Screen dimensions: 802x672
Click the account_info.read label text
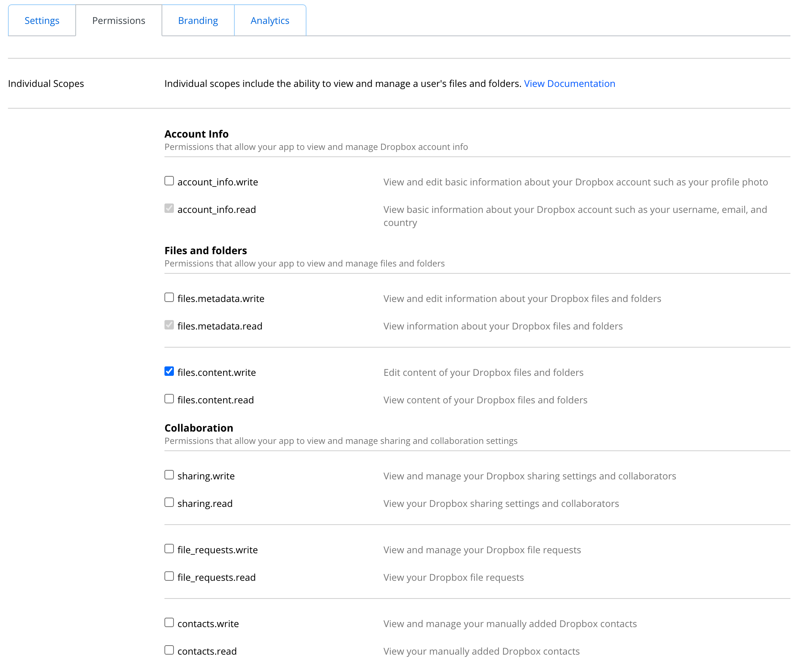(217, 210)
